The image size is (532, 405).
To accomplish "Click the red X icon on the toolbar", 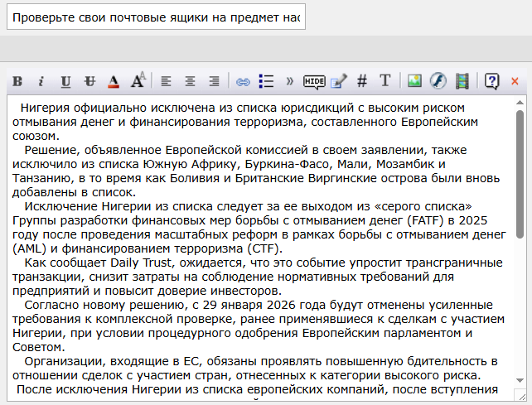I will tap(515, 81).
